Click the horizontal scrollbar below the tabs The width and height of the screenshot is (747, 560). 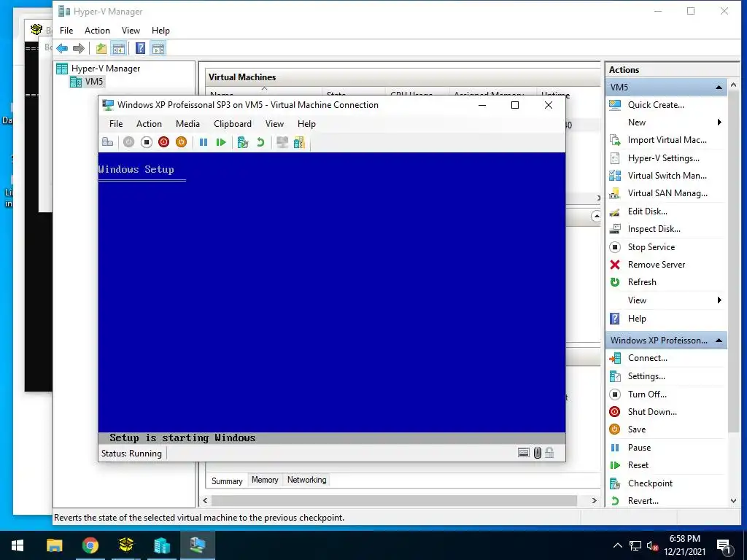pyautogui.click(x=394, y=500)
